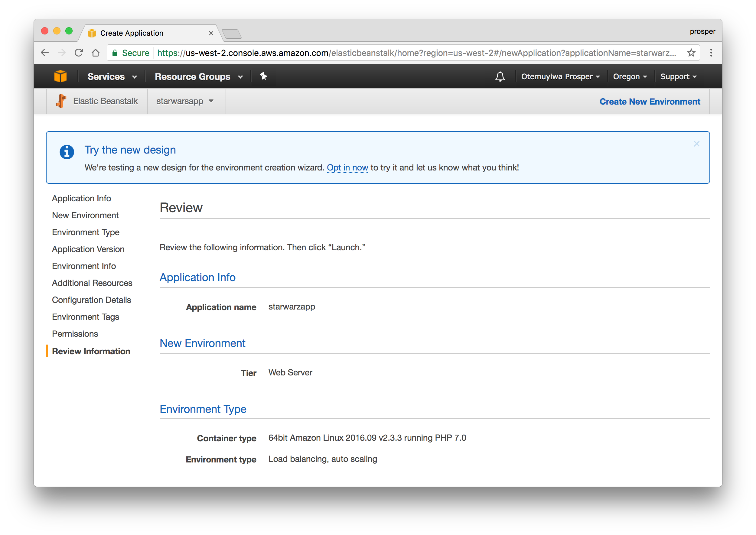The width and height of the screenshot is (756, 535).
Task: Bookmark page with the star icon
Action: tap(691, 53)
